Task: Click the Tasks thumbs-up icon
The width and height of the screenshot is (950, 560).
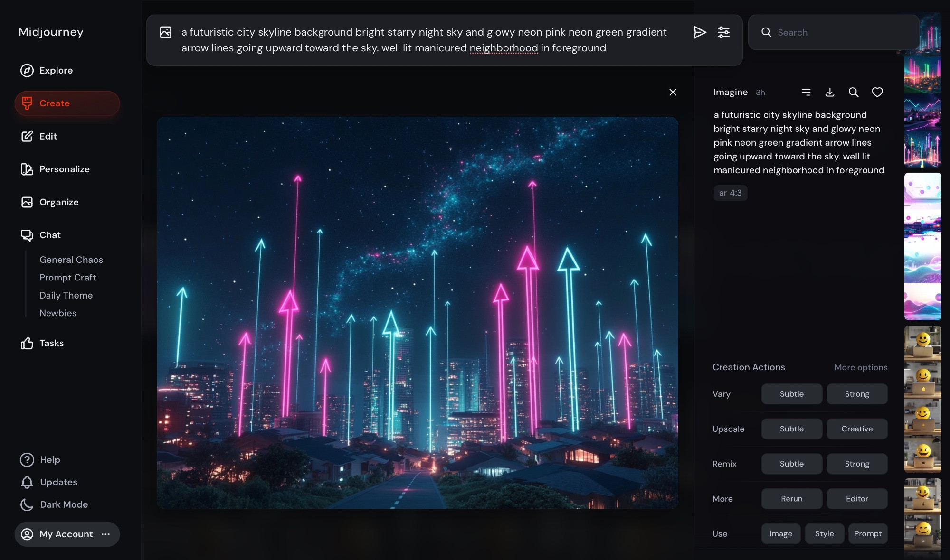Action: [27, 343]
